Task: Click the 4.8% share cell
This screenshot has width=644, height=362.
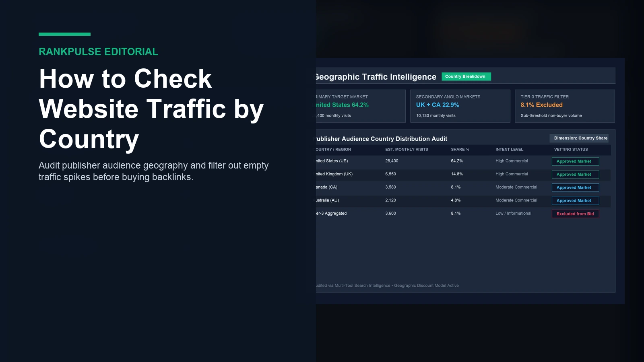Action: coord(456,200)
